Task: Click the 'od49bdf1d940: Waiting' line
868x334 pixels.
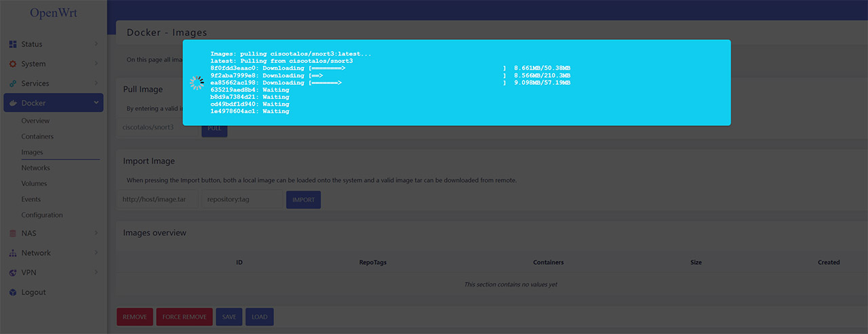Action: [x=250, y=104]
